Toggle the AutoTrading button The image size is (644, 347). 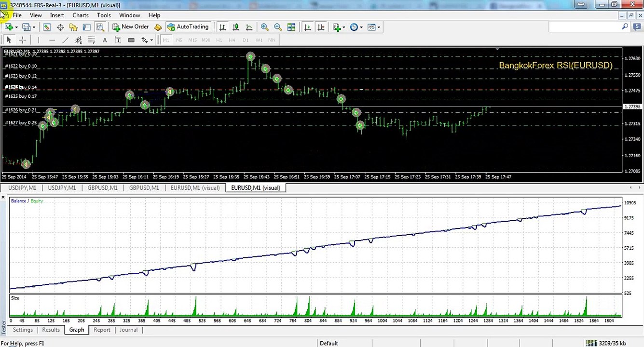point(188,27)
